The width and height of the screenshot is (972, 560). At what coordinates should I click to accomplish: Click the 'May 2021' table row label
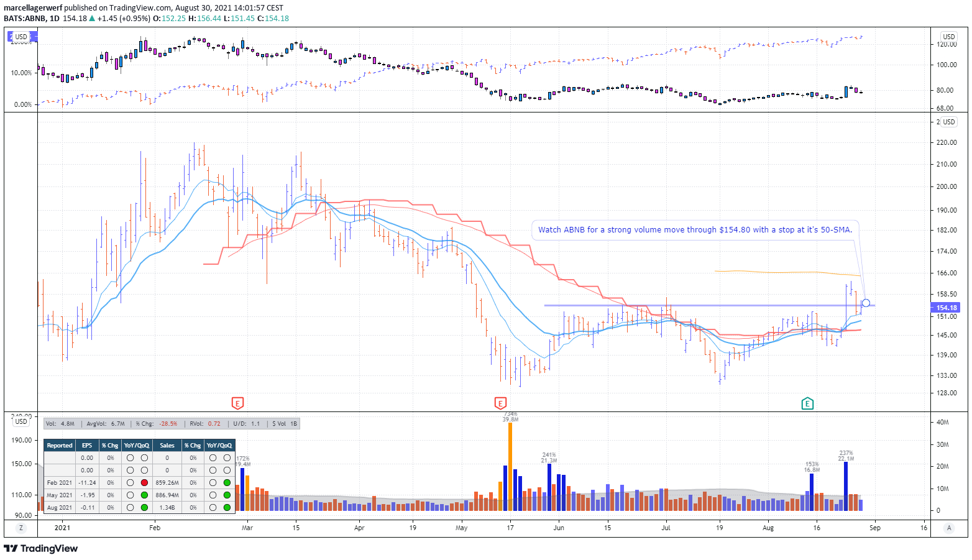pos(60,495)
